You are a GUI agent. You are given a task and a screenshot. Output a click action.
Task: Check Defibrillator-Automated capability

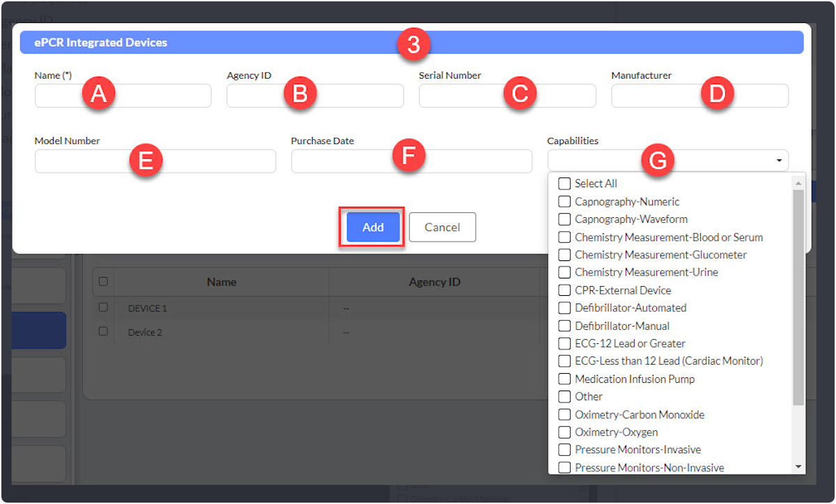pos(564,308)
